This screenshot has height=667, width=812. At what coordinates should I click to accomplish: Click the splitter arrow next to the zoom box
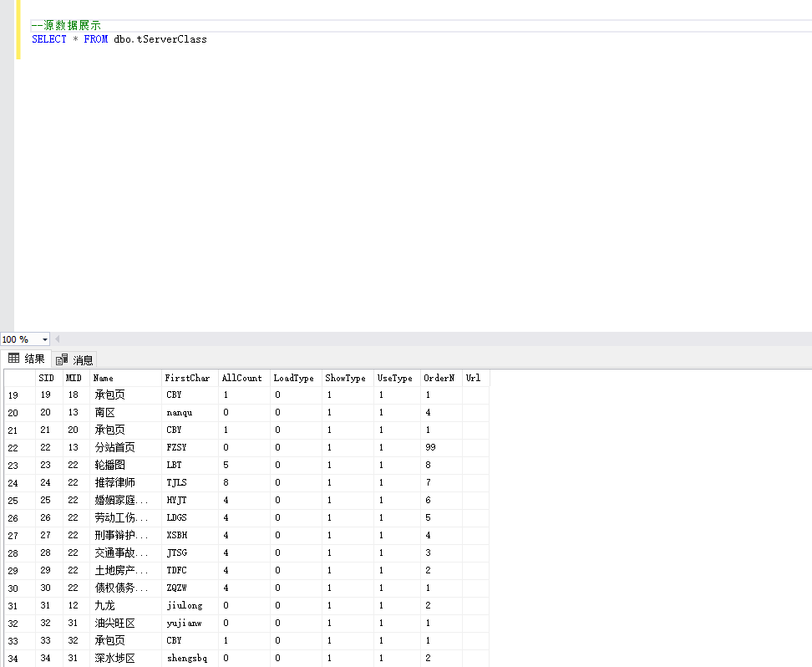tap(57, 339)
